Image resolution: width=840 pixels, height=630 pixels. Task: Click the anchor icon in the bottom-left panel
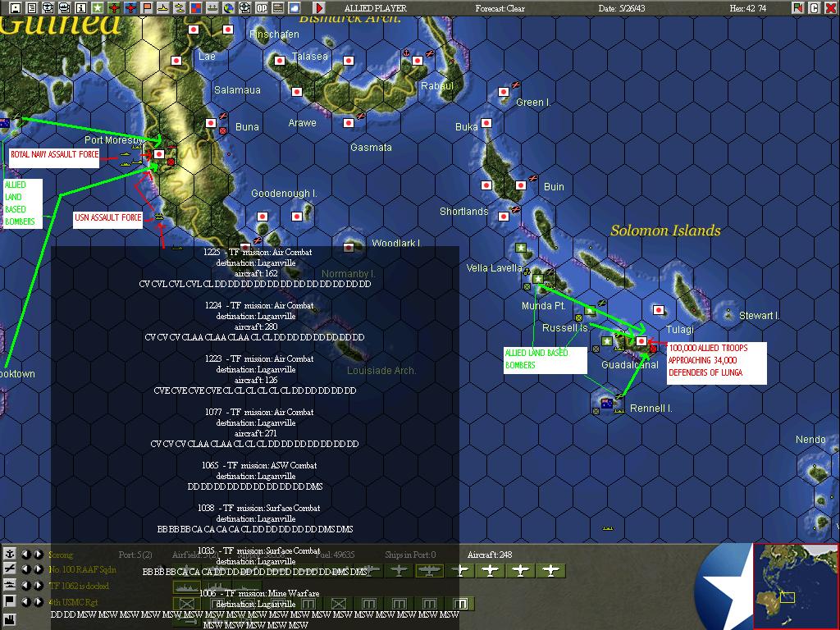(x=9, y=554)
